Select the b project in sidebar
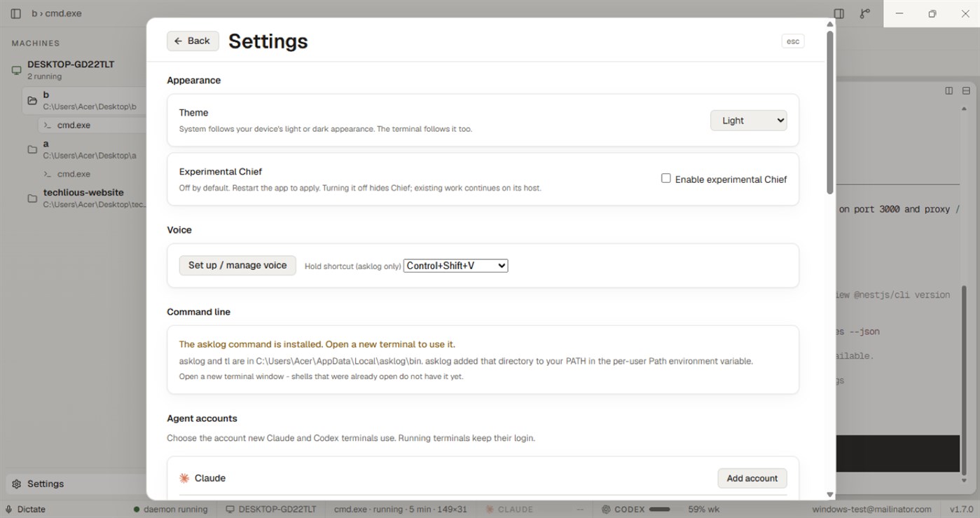 coord(84,100)
